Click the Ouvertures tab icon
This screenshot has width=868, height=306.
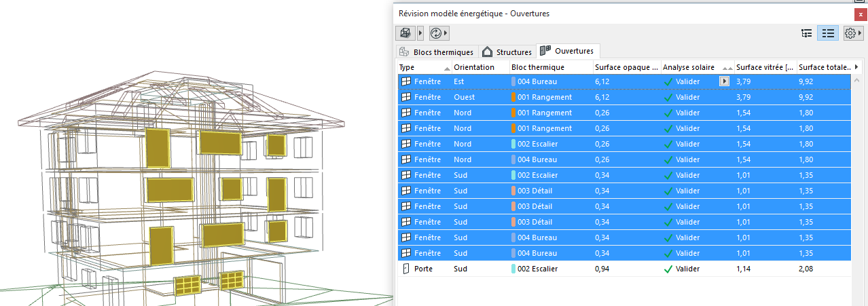coord(545,51)
